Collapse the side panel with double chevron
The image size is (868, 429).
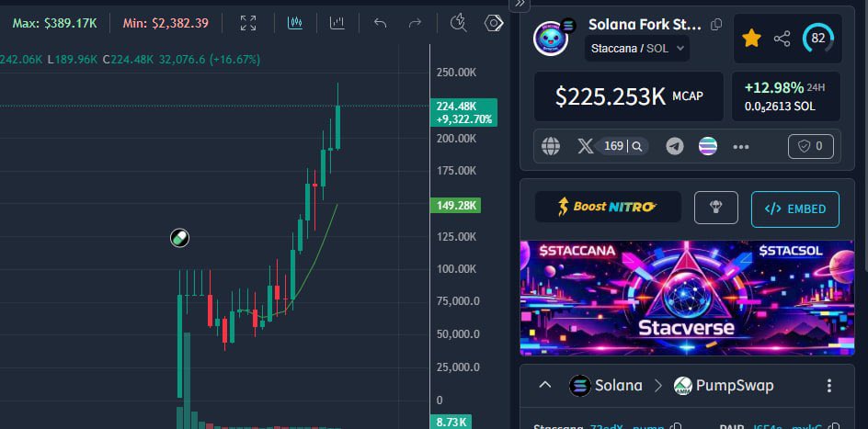(520, 4)
